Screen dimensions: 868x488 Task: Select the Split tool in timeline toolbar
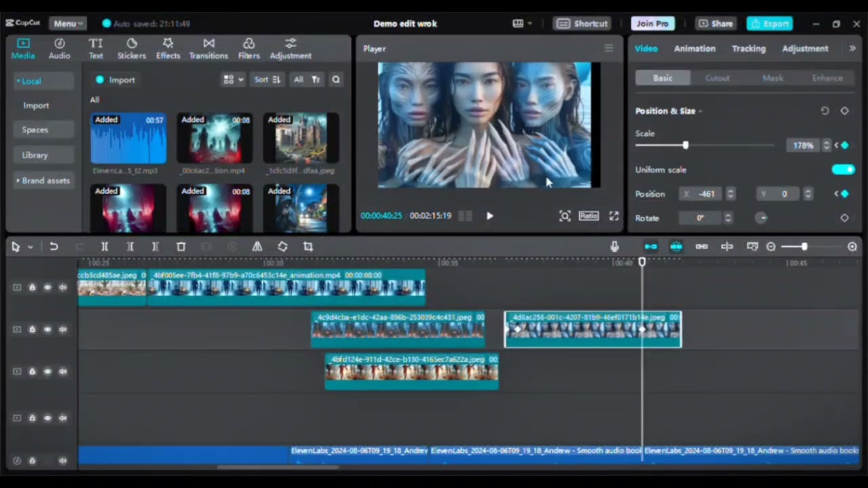tap(104, 247)
